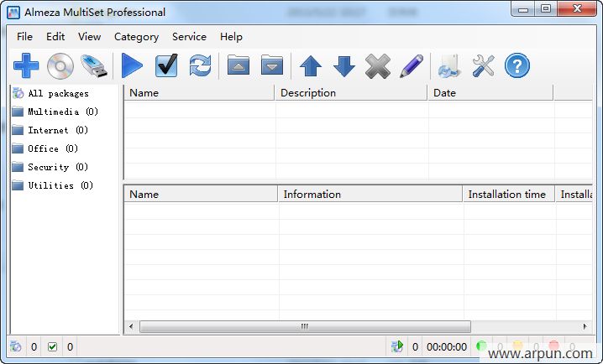603x364 pixels.
Task: Click the refresh arrows toolbar icon
Action: (x=200, y=65)
